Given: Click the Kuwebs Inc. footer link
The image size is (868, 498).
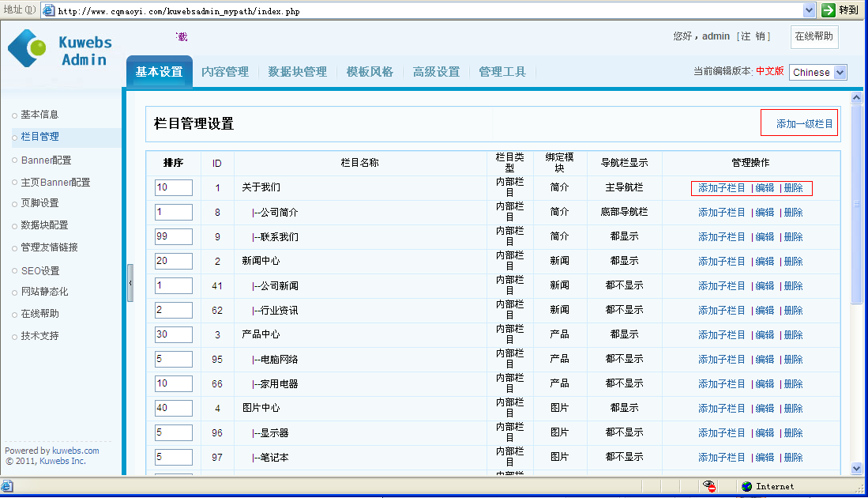Looking at the screenshot, I should point(62,461).
